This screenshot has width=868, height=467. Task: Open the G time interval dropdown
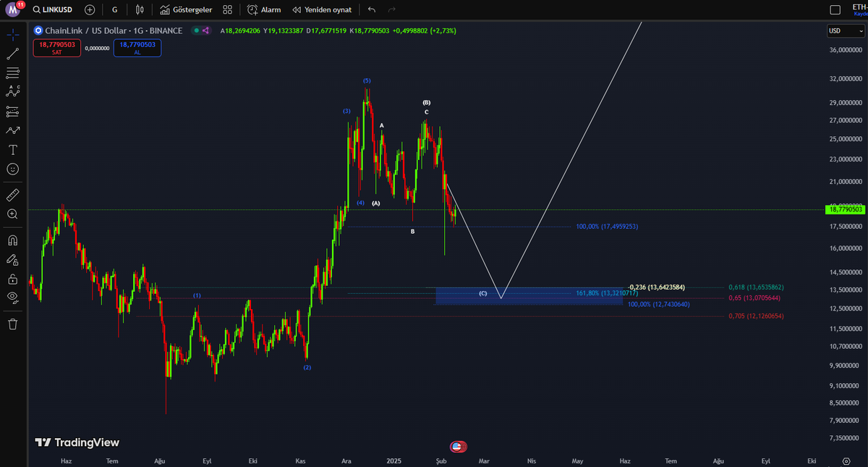pyautogui.click(x=114, y=10)
